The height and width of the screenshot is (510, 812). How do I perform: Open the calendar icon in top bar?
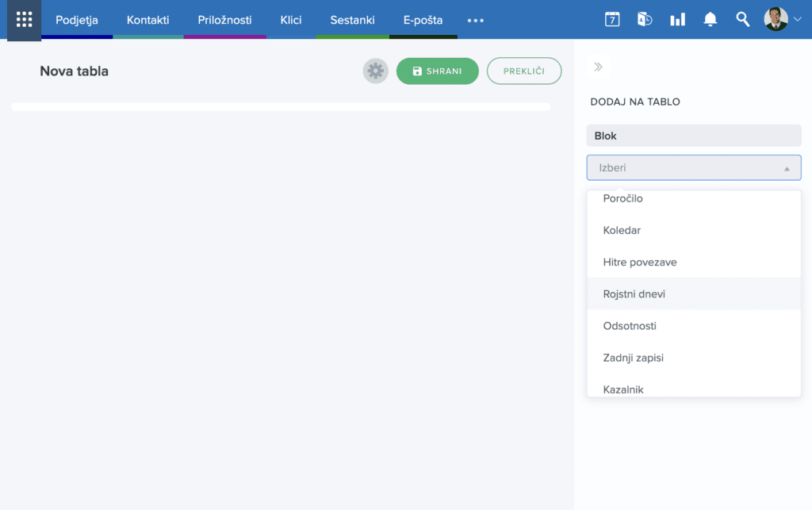coord(612,20)
